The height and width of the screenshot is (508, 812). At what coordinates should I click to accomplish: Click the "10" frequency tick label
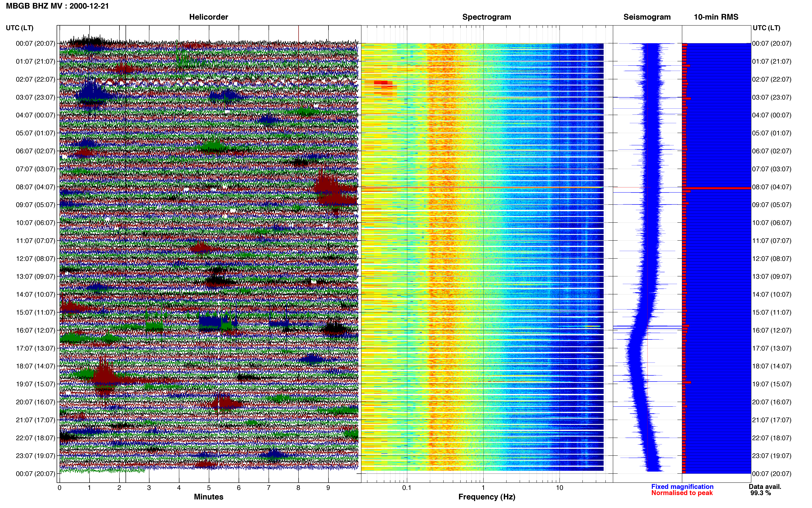coord(559,487)
